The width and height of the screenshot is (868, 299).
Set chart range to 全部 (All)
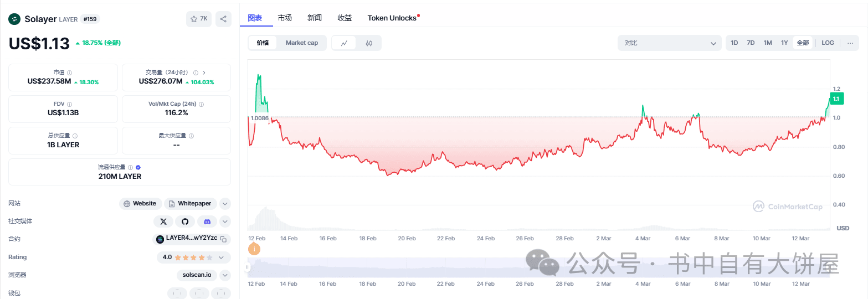tap(803, 43)
